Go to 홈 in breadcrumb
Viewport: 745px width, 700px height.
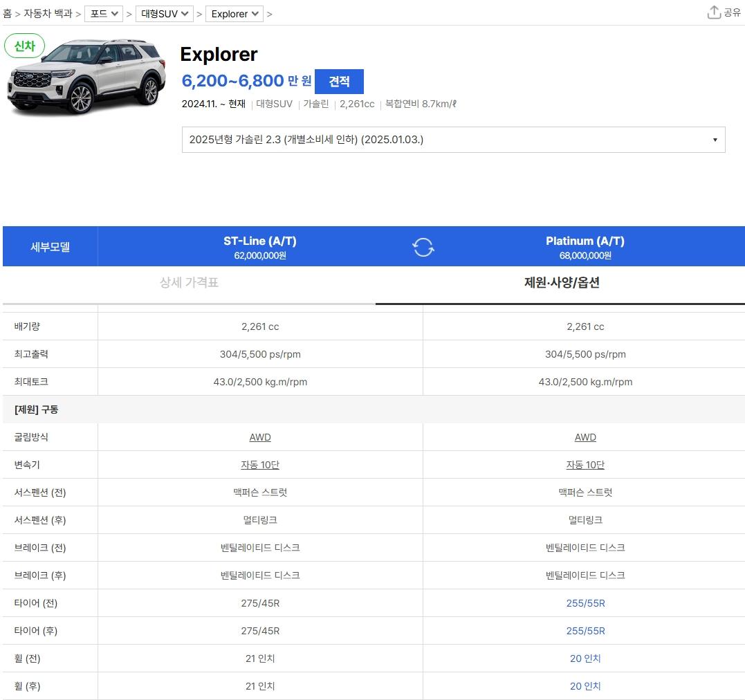click(7, 14)
